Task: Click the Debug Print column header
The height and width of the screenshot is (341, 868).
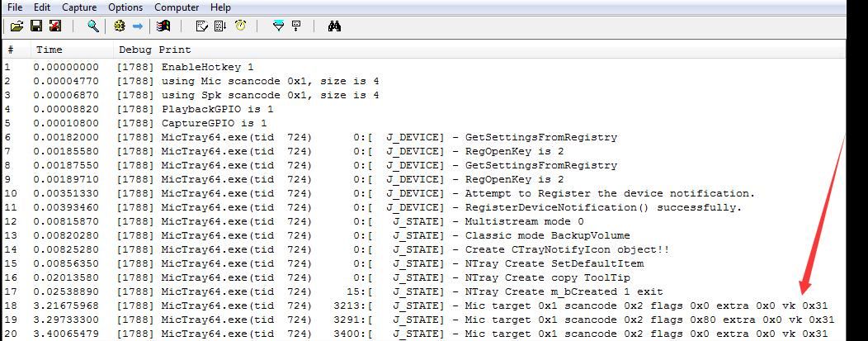Action: (479, 50)
